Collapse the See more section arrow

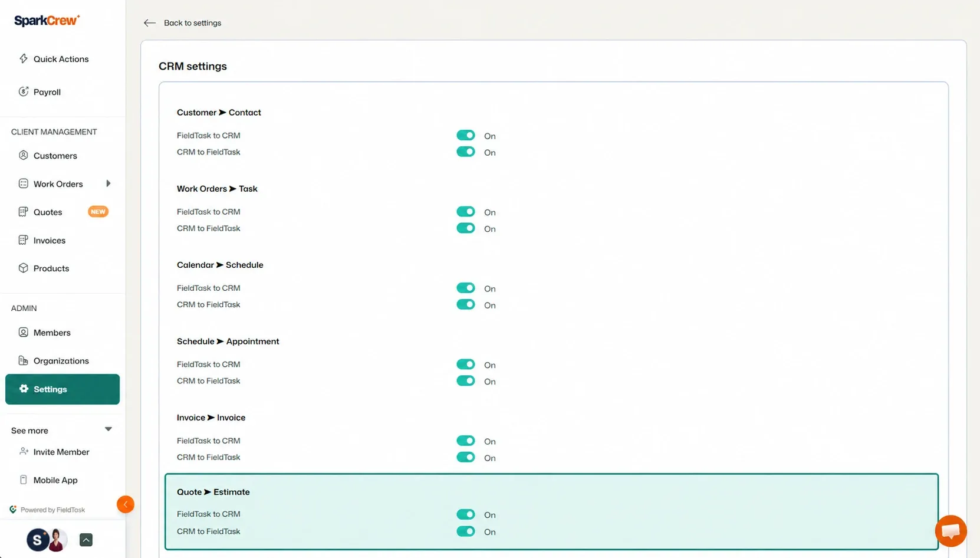point(108,429)
